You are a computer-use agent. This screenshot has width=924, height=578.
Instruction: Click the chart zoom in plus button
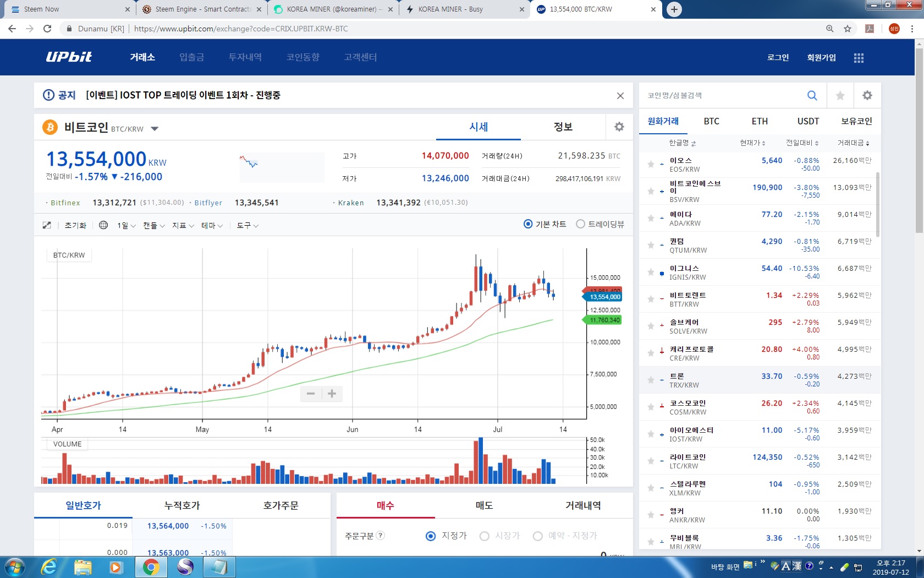[332, 394]
